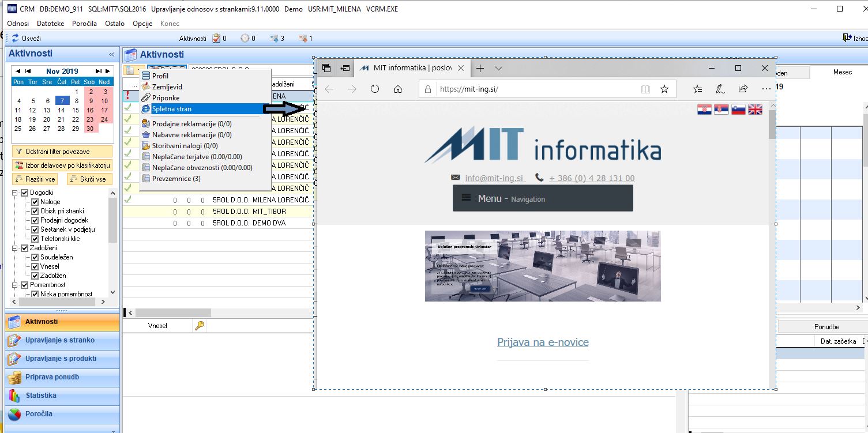
Task: Switch to the Mesec tab
Action: point(842,73)
